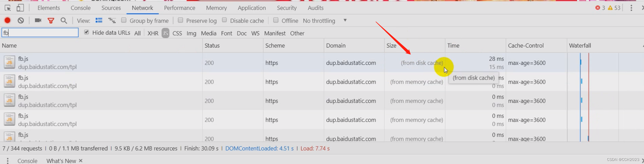Switch to the Console tab
644x164 pixels.
coord(81,8)
